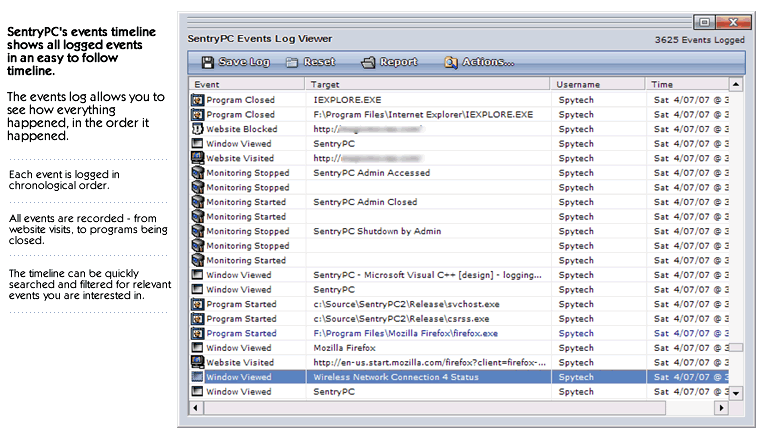Image resolution: width=761 pixels, height=443 pixels.
Task: Click icon of Internet Explorer\IEXPLORE.EXE Program Closed row
Action: pos(197,115)
